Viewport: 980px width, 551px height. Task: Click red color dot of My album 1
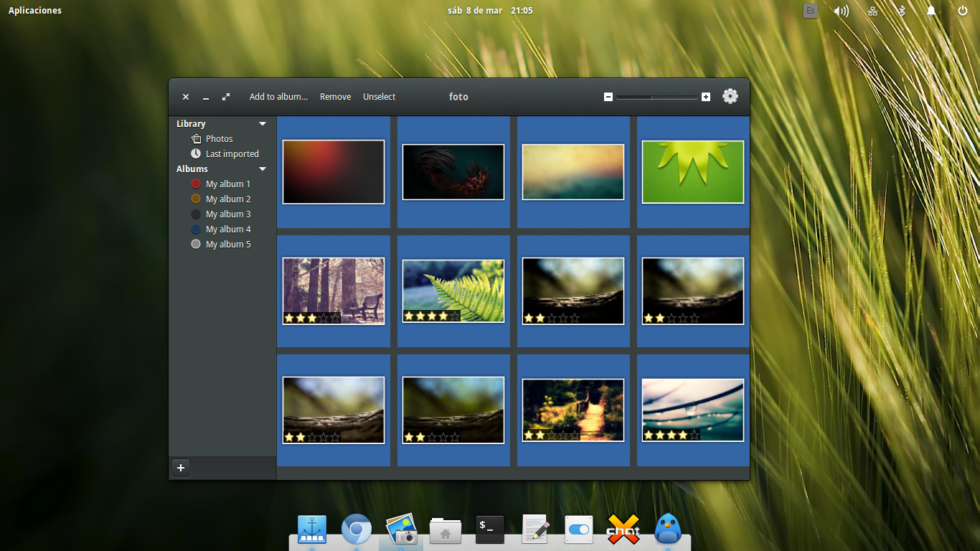[x=196, y=184]
